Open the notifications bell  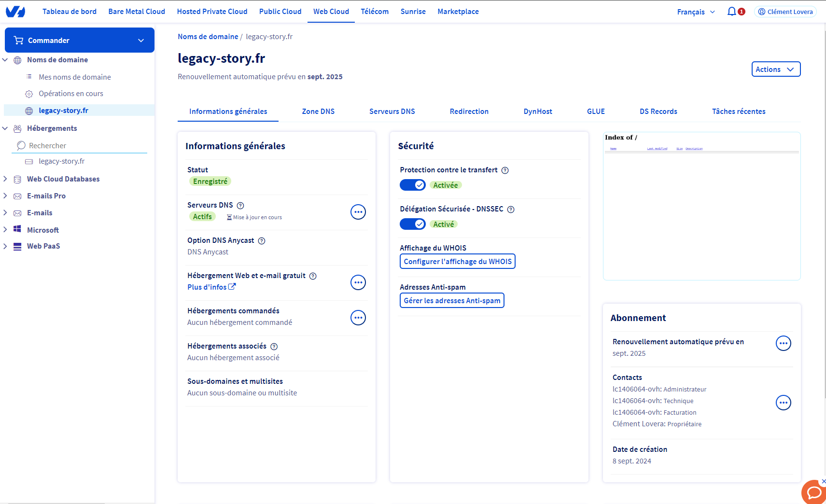pyautogui.click(x=732, y=12)
